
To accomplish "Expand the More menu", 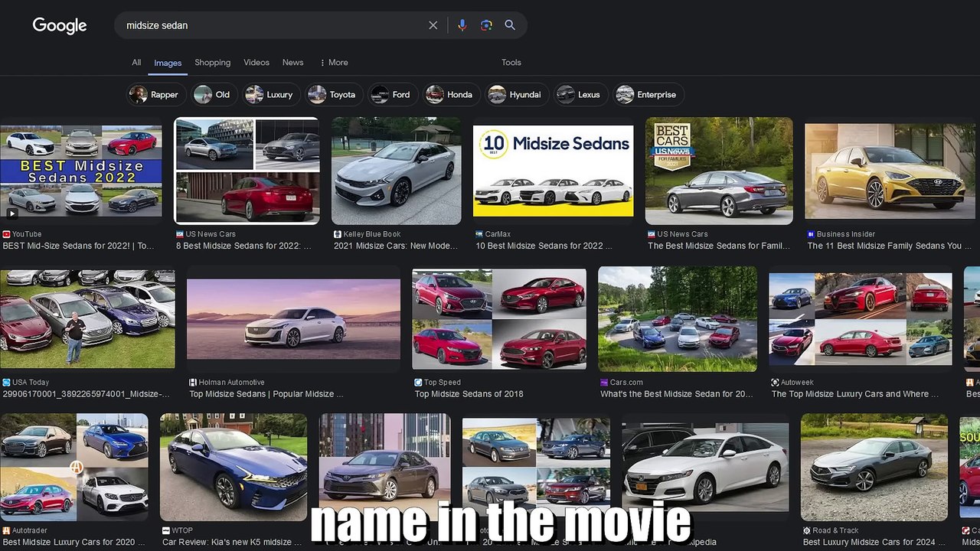I will click(334, 63).
